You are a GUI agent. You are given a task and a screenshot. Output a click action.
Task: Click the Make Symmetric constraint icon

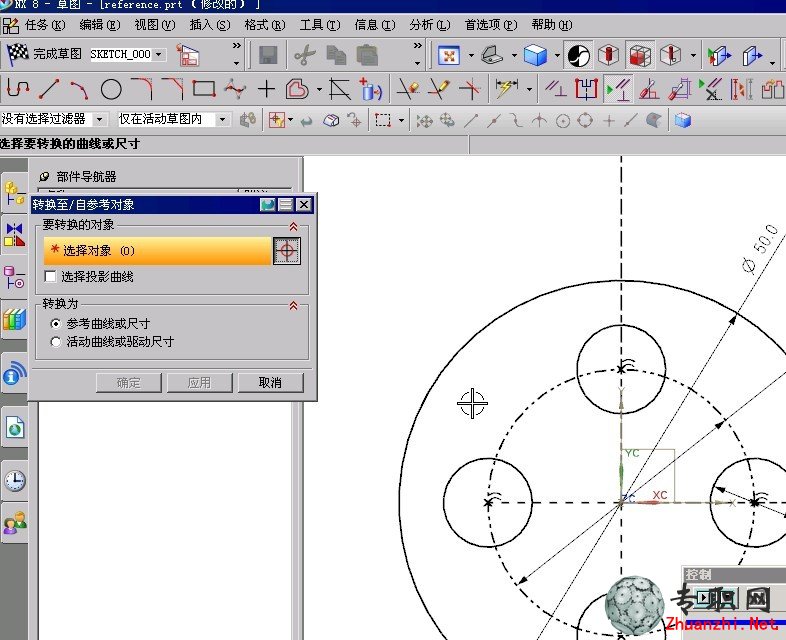click(x=586, y=89)
